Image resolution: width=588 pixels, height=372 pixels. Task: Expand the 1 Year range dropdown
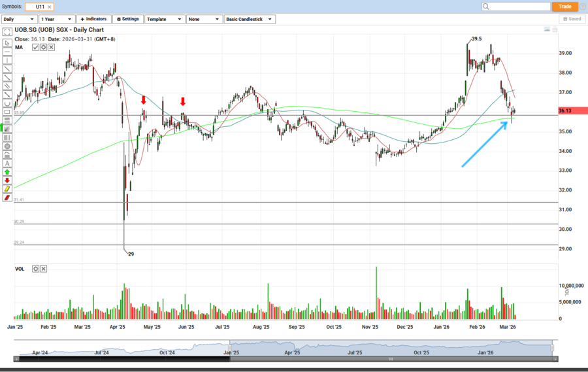[x=57, y=19]
